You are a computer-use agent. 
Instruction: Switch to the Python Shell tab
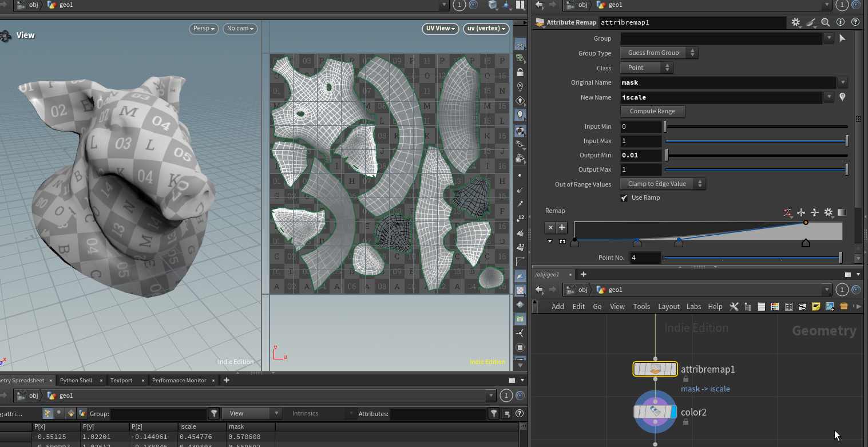(76, 380)
